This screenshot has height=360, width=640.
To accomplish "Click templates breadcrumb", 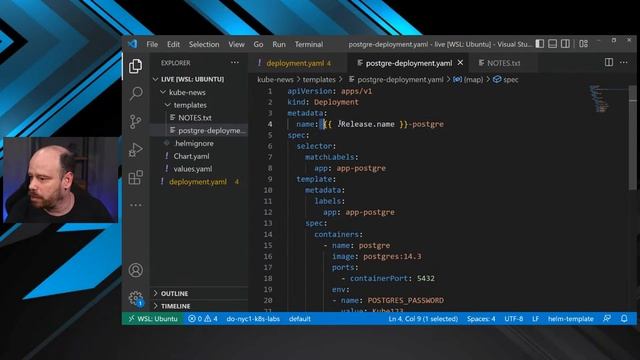I will coord(319,80).
